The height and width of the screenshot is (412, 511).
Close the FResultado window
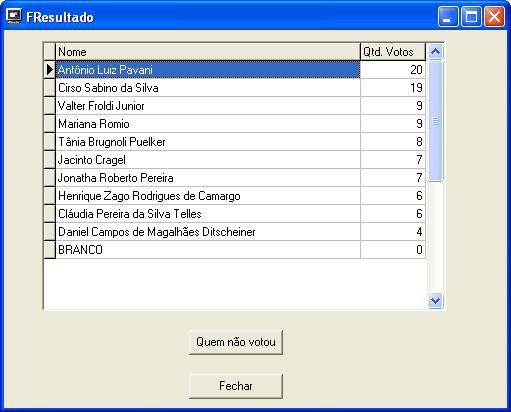[x=494, y=16]
